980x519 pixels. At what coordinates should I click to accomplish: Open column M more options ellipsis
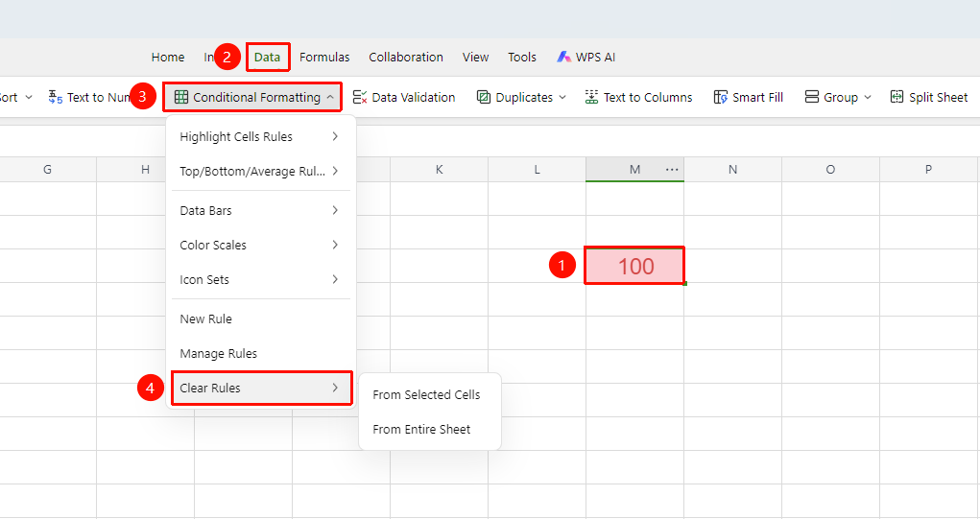tap(672, 169)
